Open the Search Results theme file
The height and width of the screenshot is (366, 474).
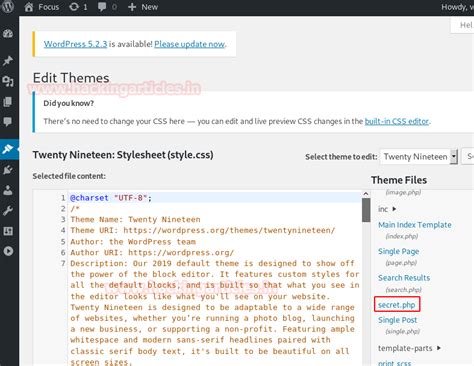click(x=404, y=278)
